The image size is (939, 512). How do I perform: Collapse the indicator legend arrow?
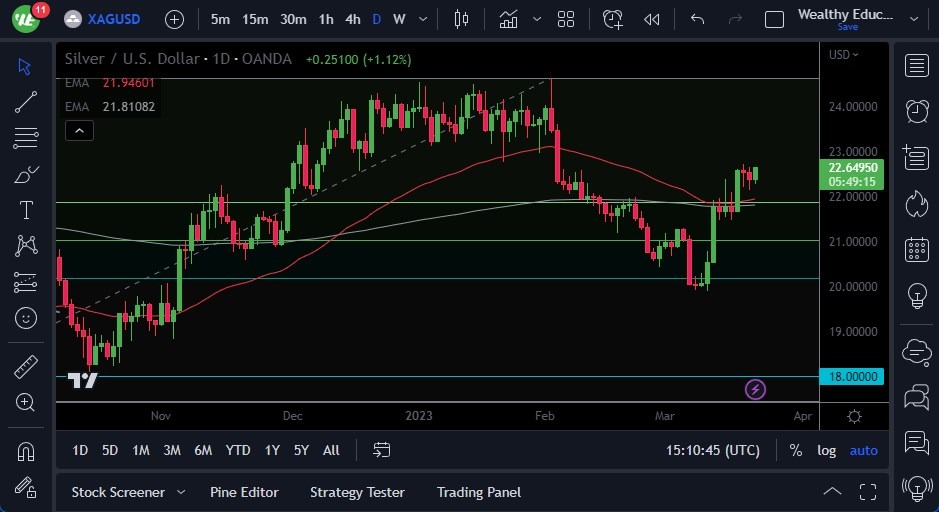79,131
